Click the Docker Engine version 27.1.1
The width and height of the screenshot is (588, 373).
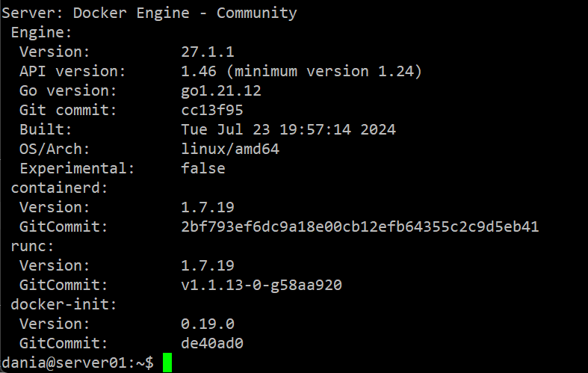point(208,52)
